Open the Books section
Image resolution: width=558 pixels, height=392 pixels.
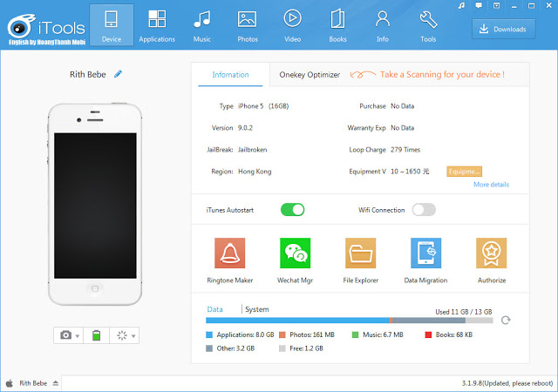pos(337,25)
